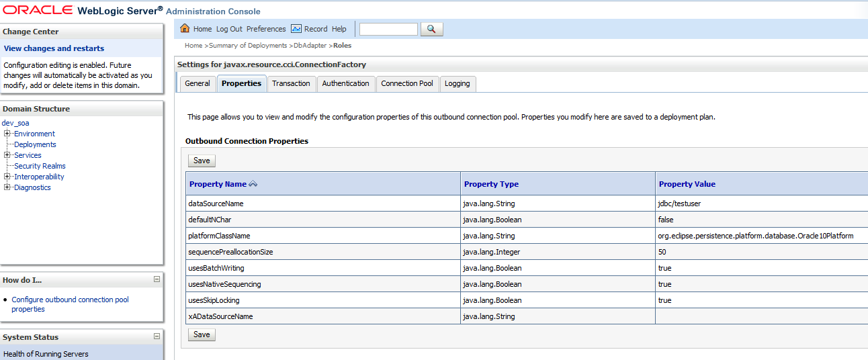
Task: Sort by Property Name column header
Action: 218,184
